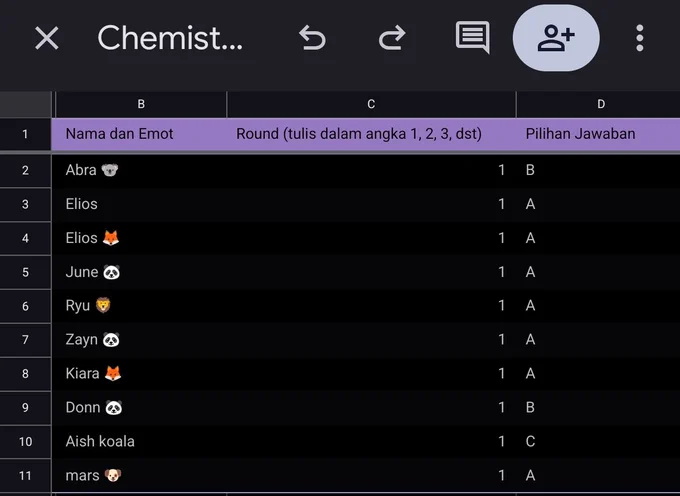Screen dimensions: 680x496
Task: Open the three-dot overflow menu
Action: point(639,38)
